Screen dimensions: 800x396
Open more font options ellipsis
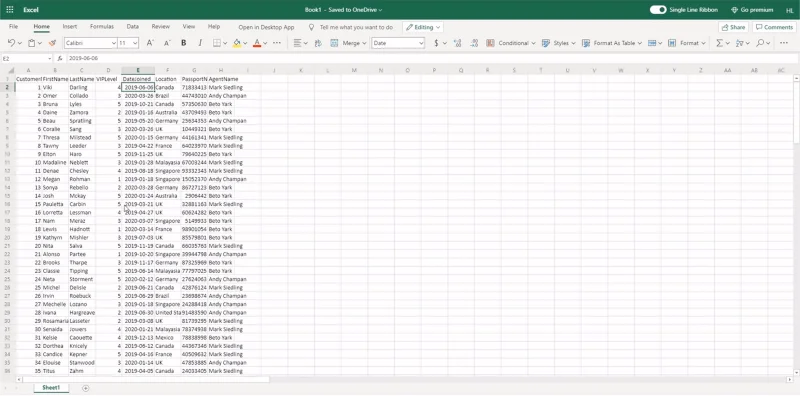point(277,43)
